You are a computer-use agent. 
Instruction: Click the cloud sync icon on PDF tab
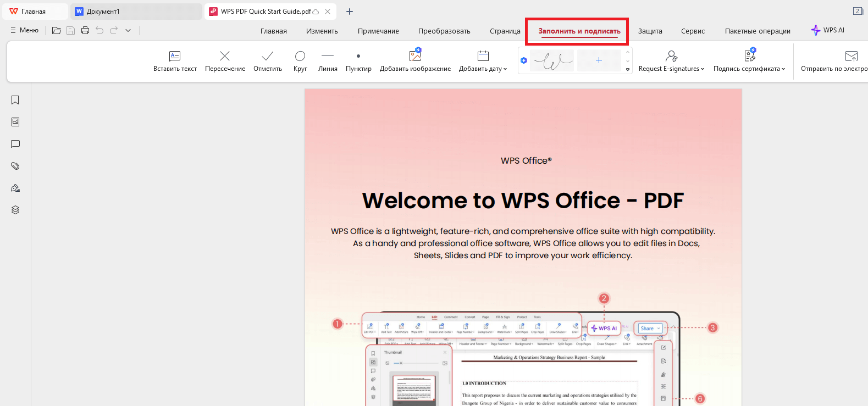pyautogui.click(x=316, y=12)
